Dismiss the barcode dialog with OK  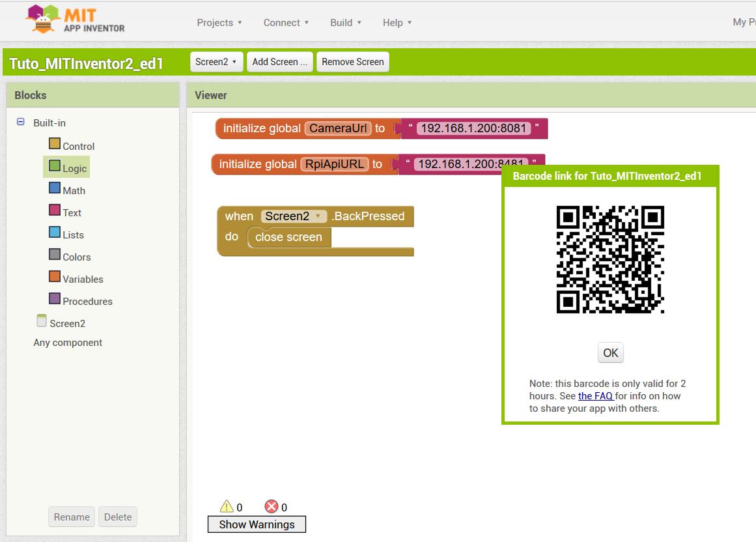[x=610, y=353]
